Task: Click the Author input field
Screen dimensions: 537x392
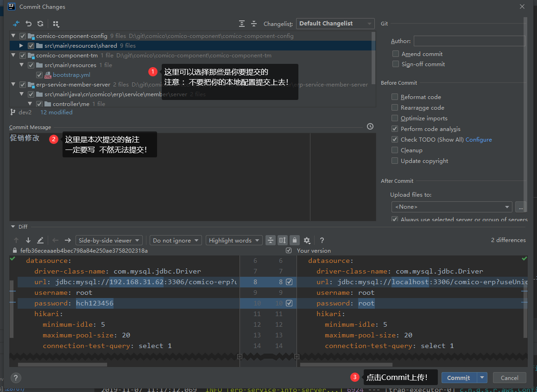Action: (x=469, y=41)
